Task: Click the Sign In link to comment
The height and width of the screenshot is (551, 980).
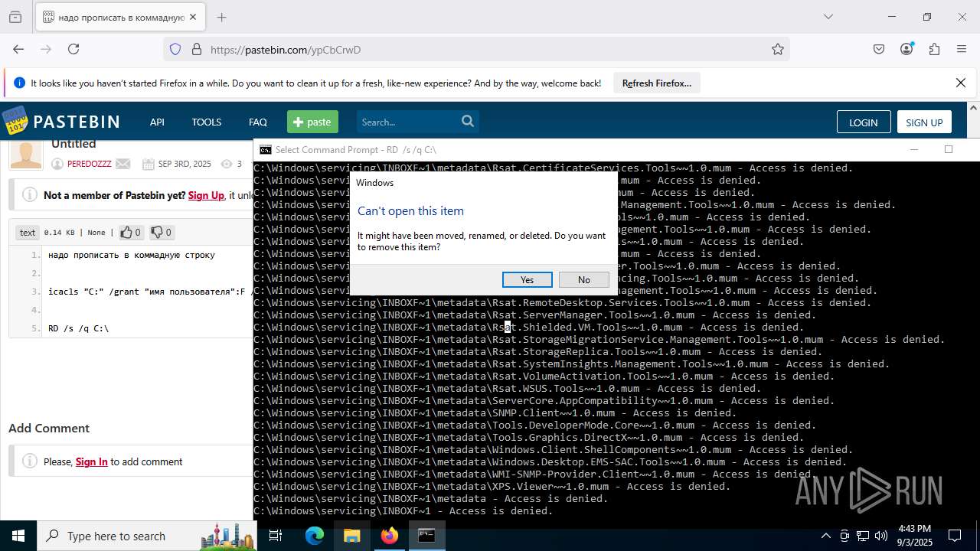Action: [92, 461]
